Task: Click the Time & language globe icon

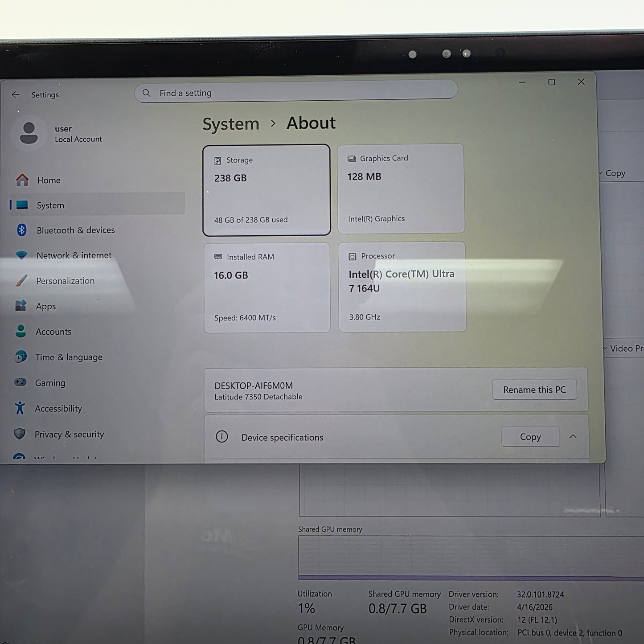Action: [20, 357]
